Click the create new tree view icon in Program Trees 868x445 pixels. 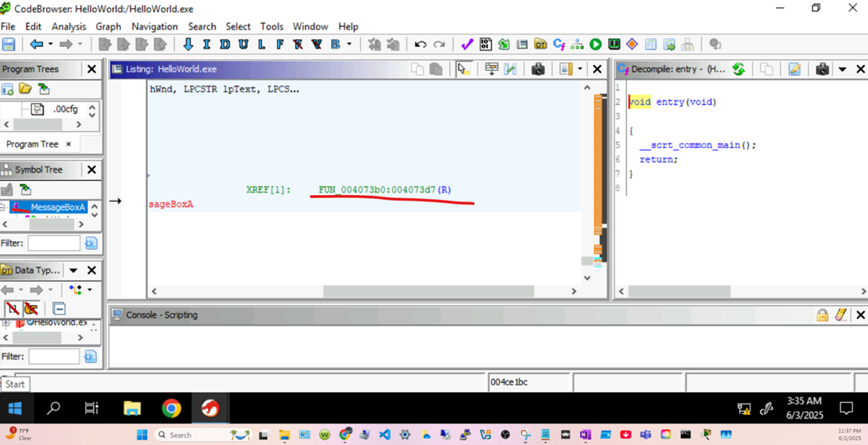click(7, 88)
